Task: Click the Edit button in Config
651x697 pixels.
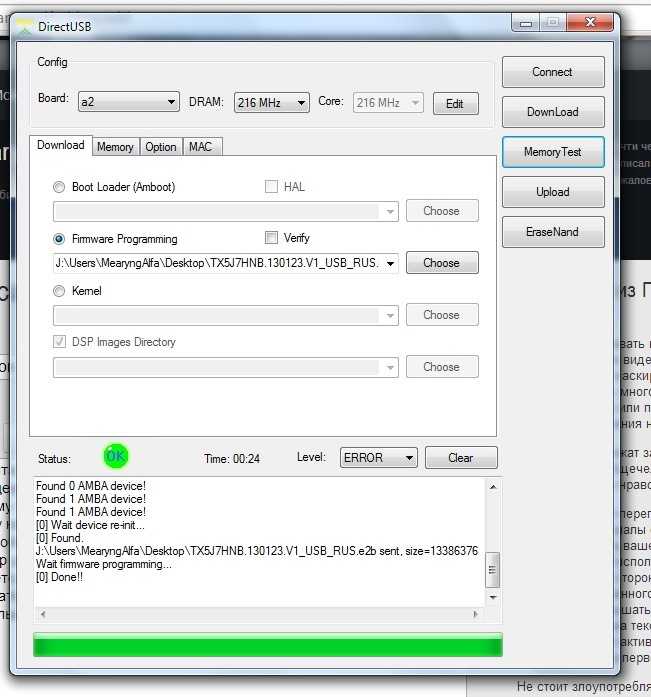Action: [455, 104]
